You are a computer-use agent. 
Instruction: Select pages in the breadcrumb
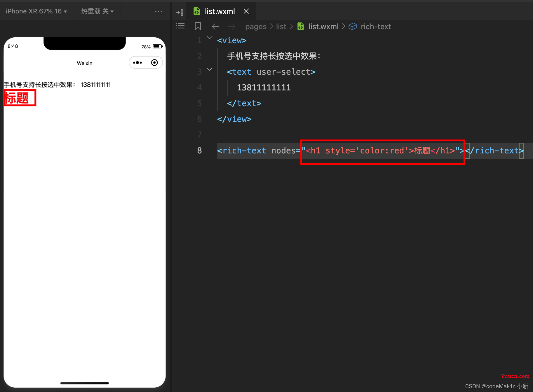pos(256,27)
